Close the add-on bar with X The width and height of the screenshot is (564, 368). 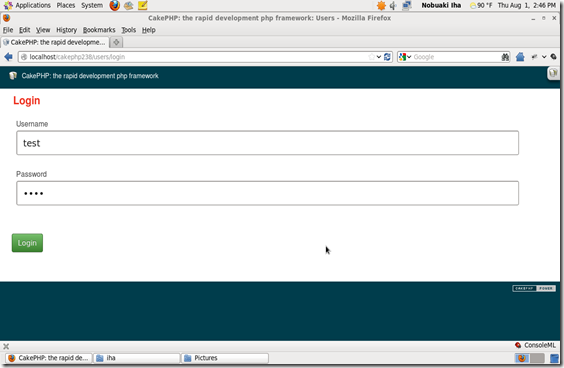tap(6, 346)
